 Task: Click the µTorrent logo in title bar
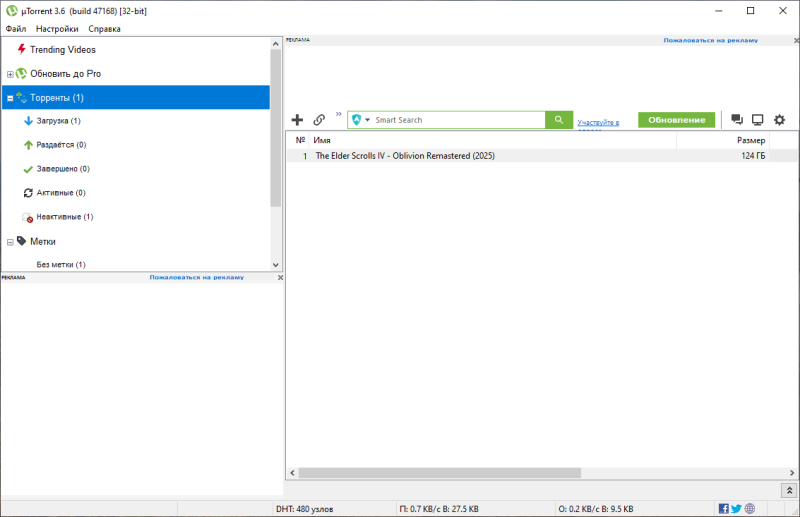(x=11, y=11)
